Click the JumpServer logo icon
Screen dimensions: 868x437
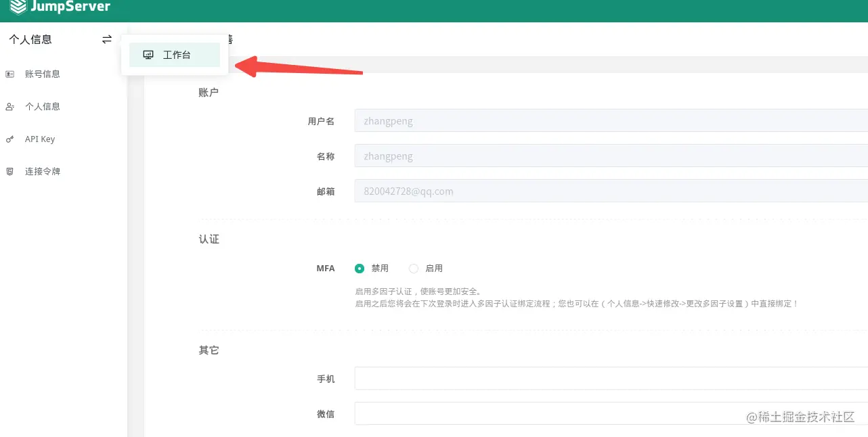[x=18, y=7]
